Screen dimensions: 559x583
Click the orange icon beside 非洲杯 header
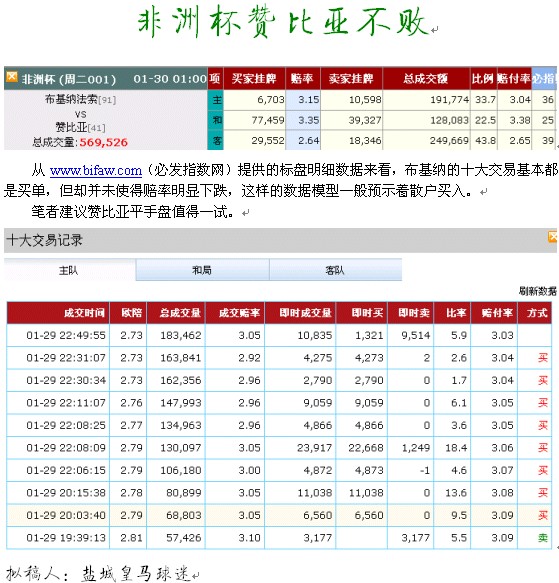click(x=12, y=77)
